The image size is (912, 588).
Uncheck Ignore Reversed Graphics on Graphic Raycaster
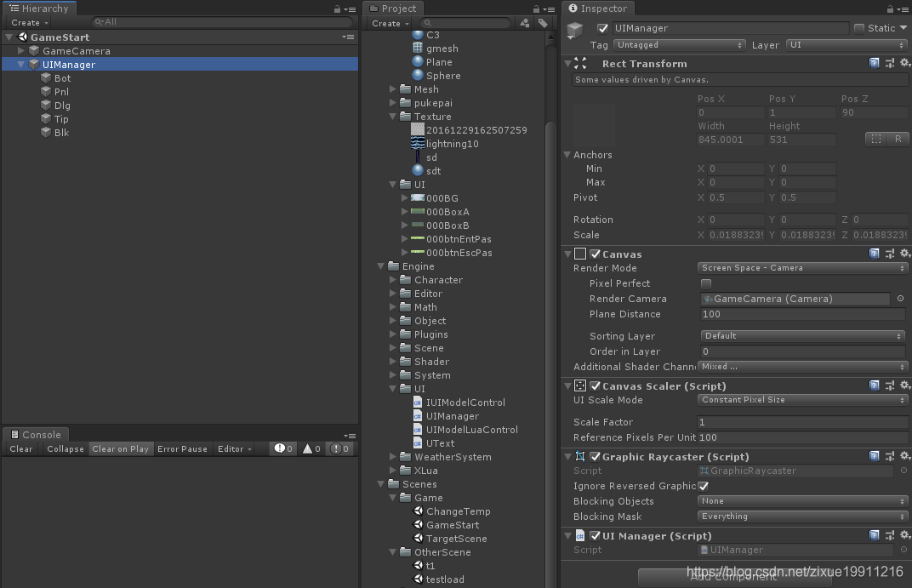pos(704,486)
